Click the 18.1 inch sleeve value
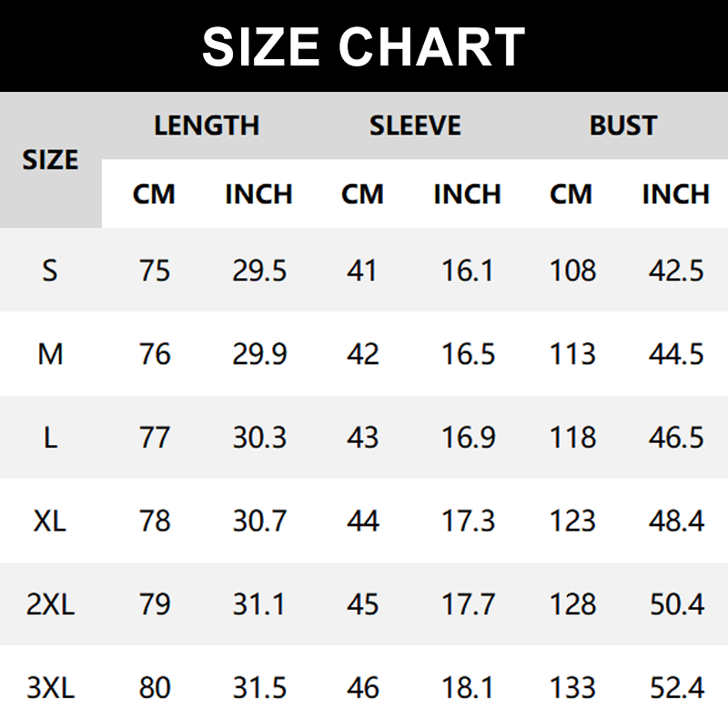This screenshot has height=728, width=728. [468, 688]
